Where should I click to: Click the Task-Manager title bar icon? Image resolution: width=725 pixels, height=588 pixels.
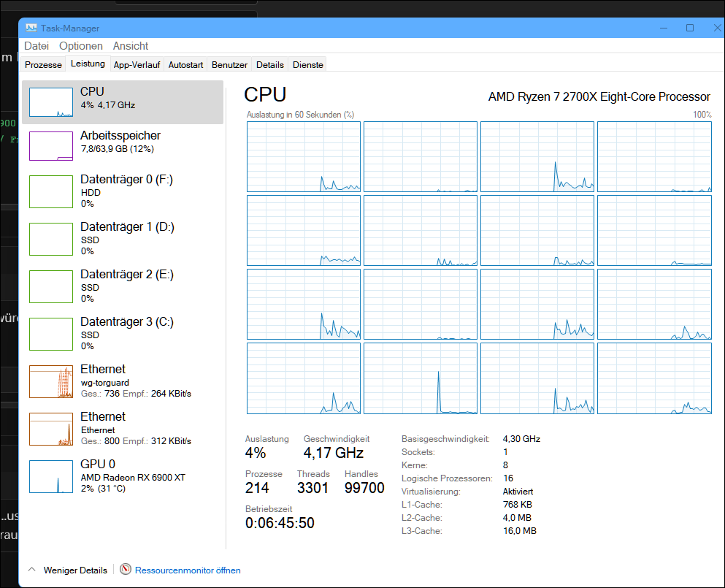click(x=31, y=28)
